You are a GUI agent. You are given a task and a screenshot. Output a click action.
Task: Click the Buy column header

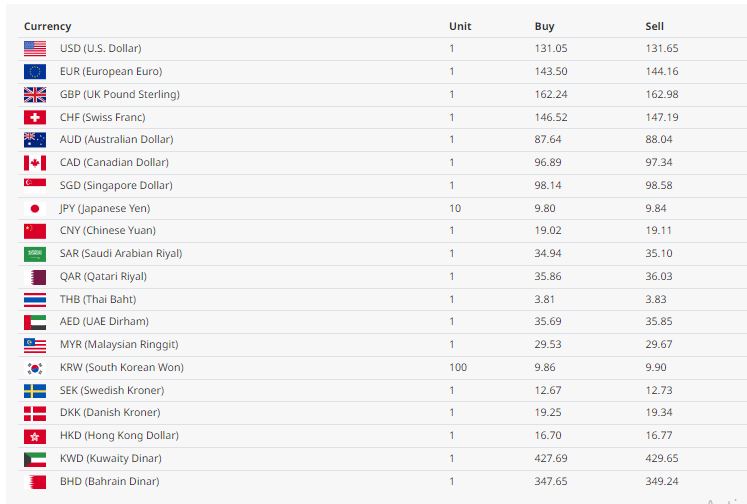tap(544, 26)
